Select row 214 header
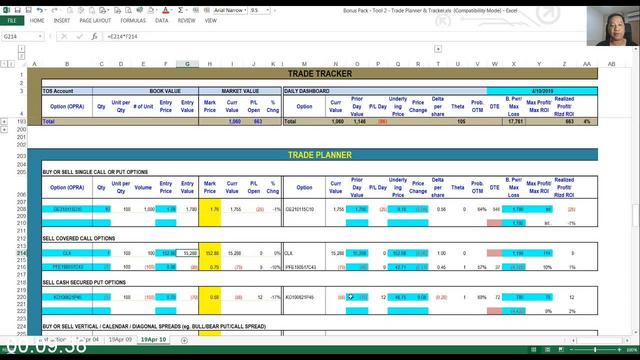Viewport: 640px width, 360px height. click(21, 253)
